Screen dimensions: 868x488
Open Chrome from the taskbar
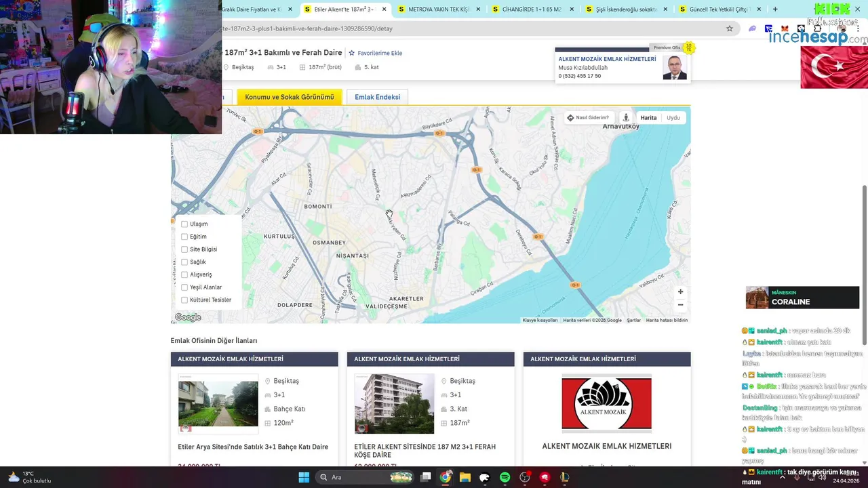[x=445, y=477]
